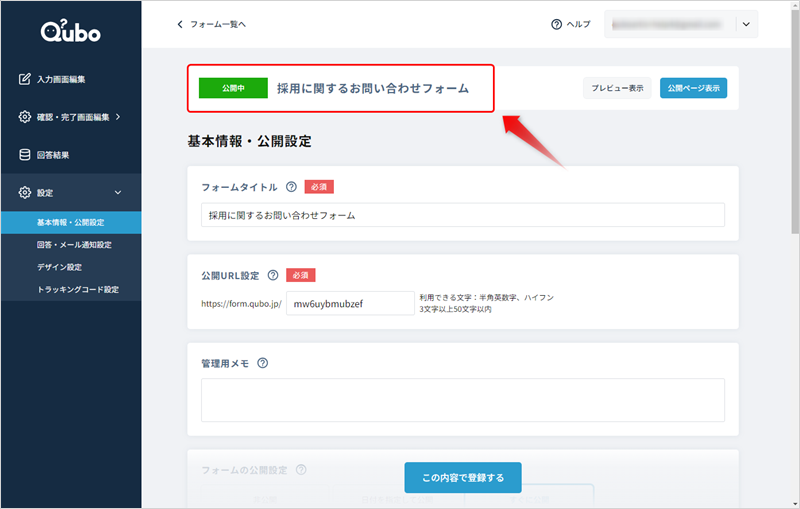Collapse the 設定 menu chevron
This screenshot has width=800, height=509.
pos(118,192)
